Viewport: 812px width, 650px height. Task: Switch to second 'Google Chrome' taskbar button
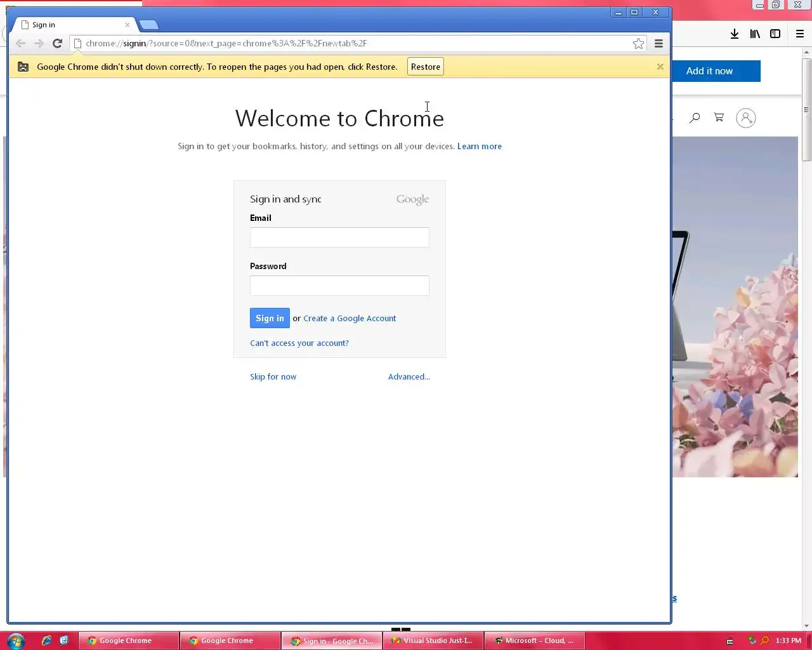pos(230,640)
